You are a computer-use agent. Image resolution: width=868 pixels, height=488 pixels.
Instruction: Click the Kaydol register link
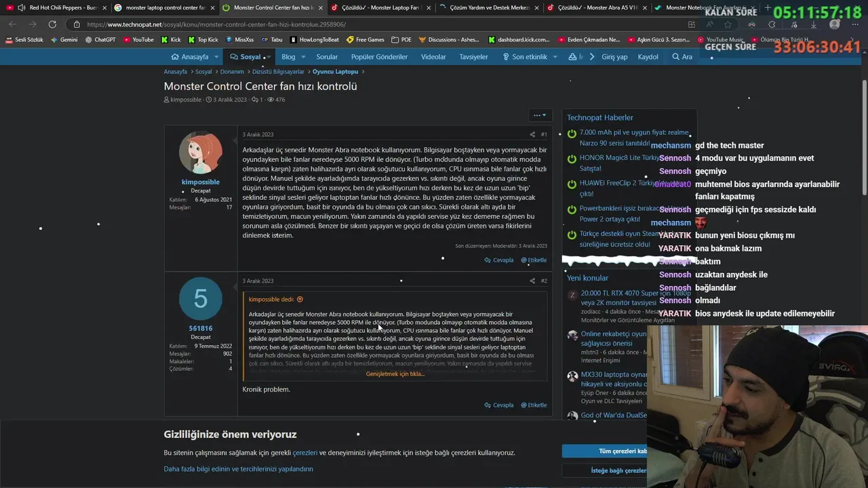(648, 57)
